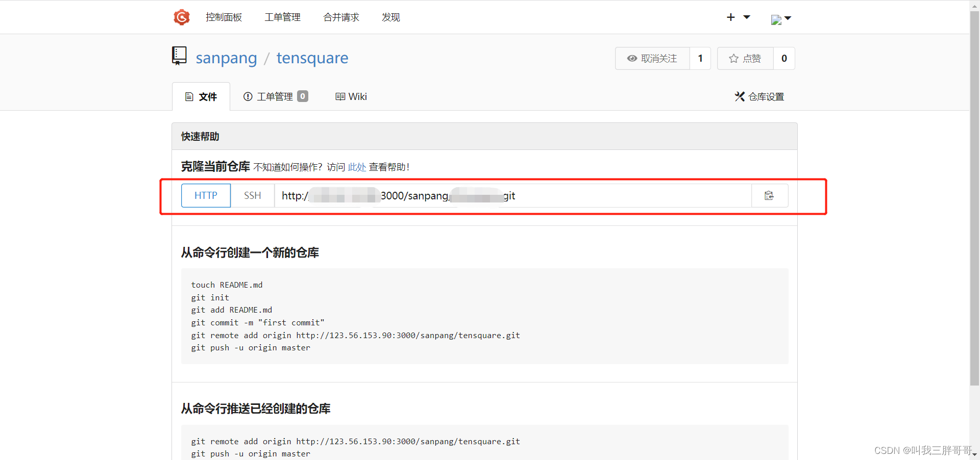Click the 从命令行创建一个新的仓库 heading
This screenshot has height=460, width=980.
pos(250,253)
